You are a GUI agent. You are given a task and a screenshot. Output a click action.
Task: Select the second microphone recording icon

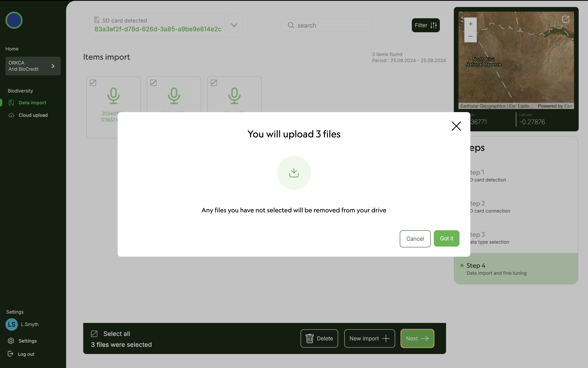point(174,96)
